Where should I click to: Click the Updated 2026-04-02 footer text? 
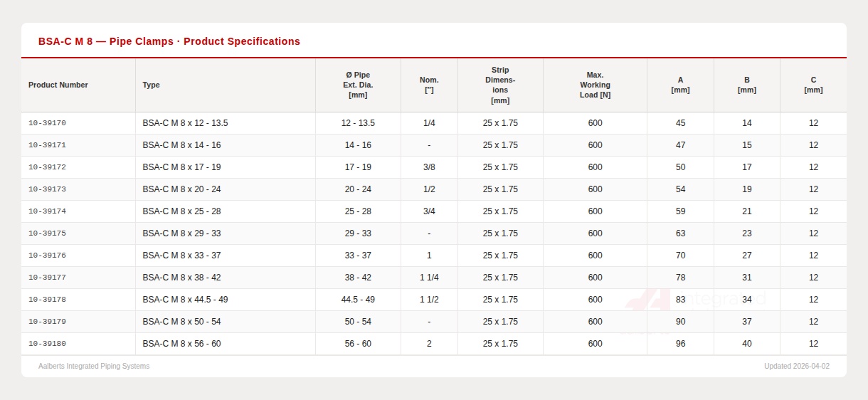(x=797, y=367)
